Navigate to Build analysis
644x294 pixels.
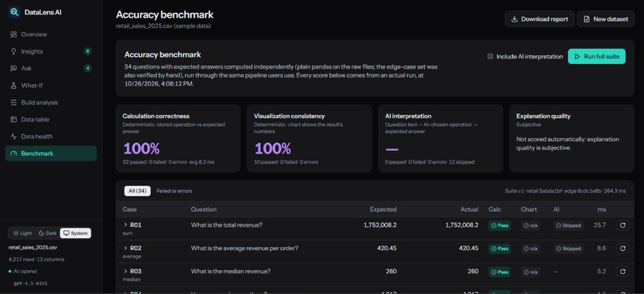pos(51,102)
